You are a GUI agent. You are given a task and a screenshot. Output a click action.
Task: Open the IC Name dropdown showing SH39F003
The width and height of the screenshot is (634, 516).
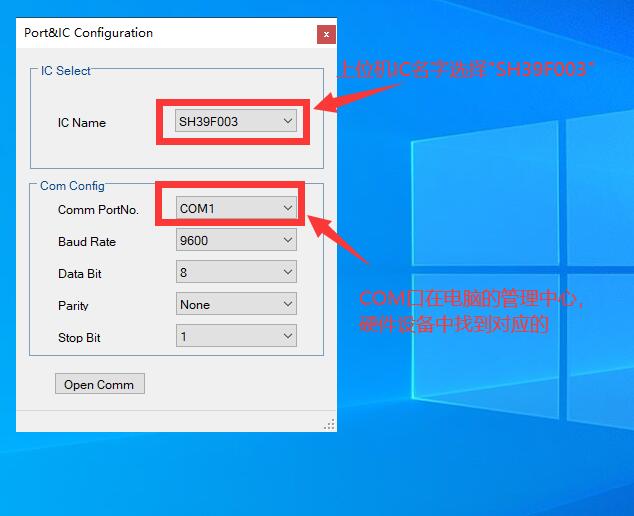pos(236,121)
